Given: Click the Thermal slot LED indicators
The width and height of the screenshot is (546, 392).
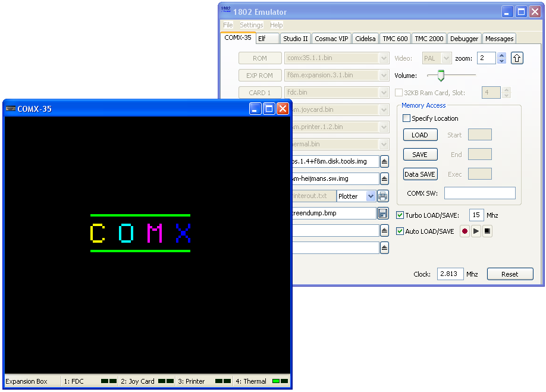Looking at the screenshot, I should click(x=280, y=381).
